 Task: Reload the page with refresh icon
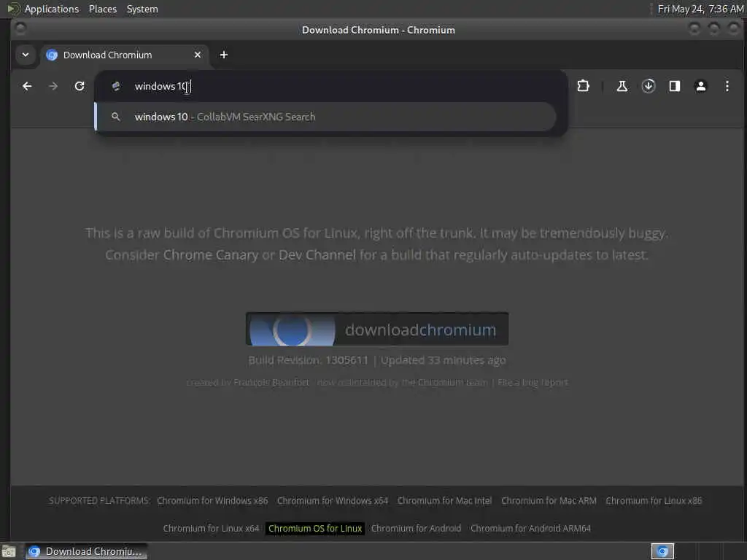(x=80, y=86)
